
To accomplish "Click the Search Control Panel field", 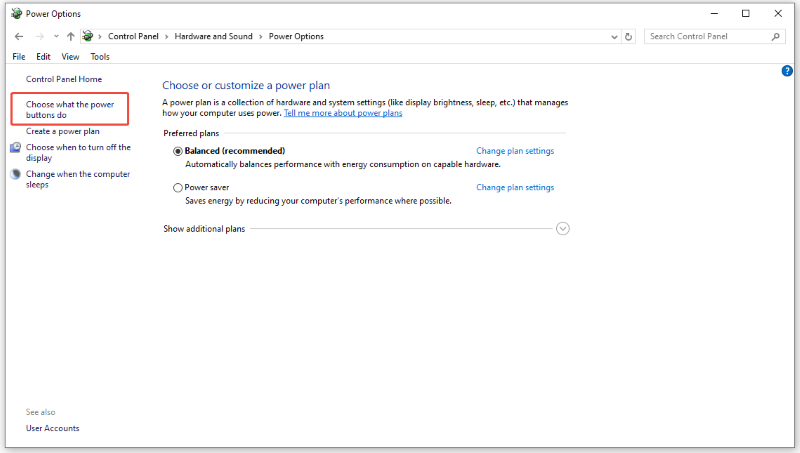I will click(705, 37).
